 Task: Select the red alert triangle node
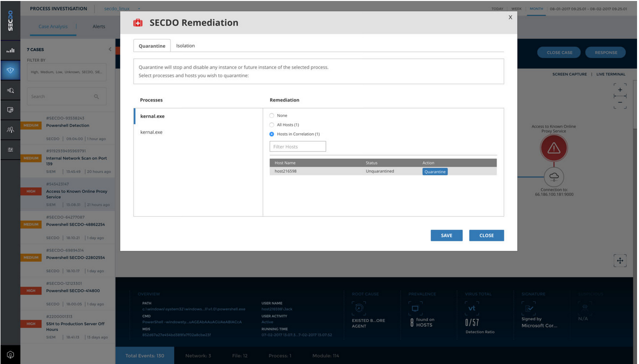tap(554, 149)
